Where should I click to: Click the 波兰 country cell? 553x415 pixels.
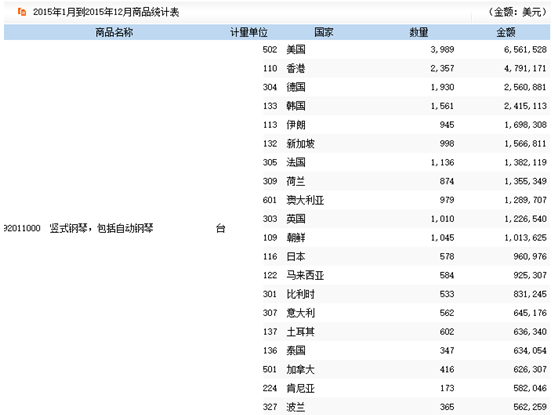[296, 407]
